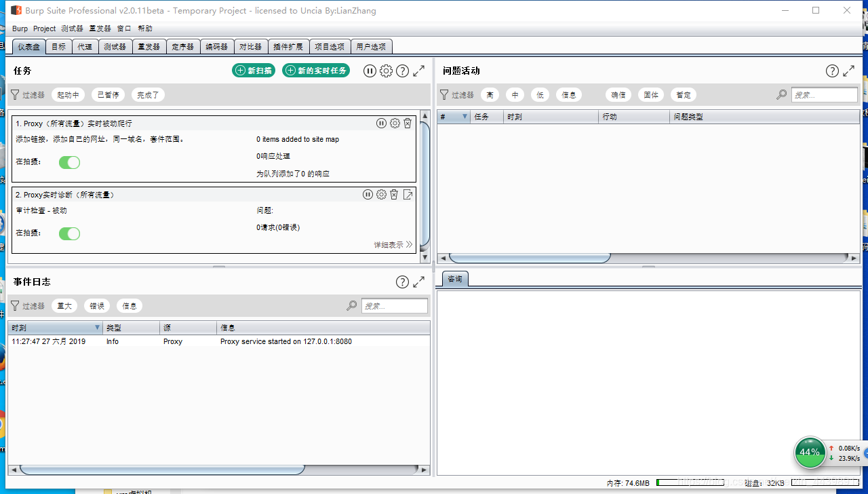Image resolution: width=868 pixels, height=494 pixels.
Task: Open task settings gear in Tasks header
Action: (386, 71)
